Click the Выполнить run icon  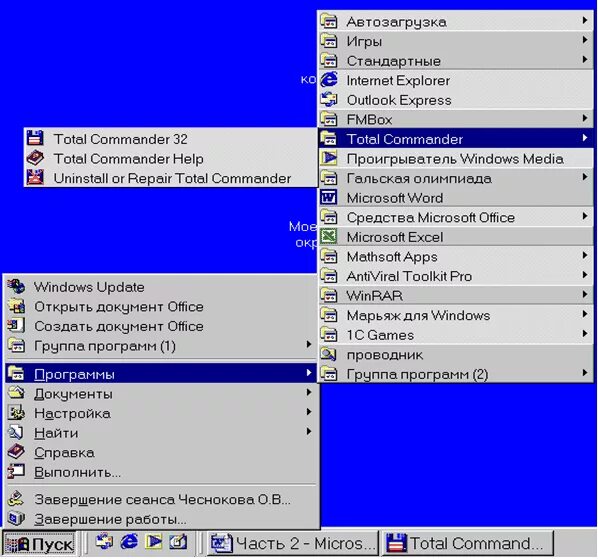point(16,472)
